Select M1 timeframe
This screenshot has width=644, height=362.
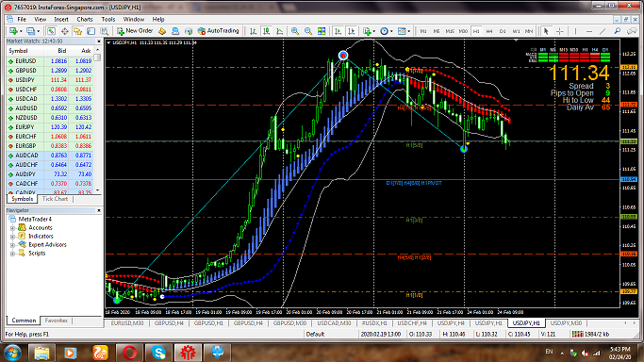tap(423, 31)
